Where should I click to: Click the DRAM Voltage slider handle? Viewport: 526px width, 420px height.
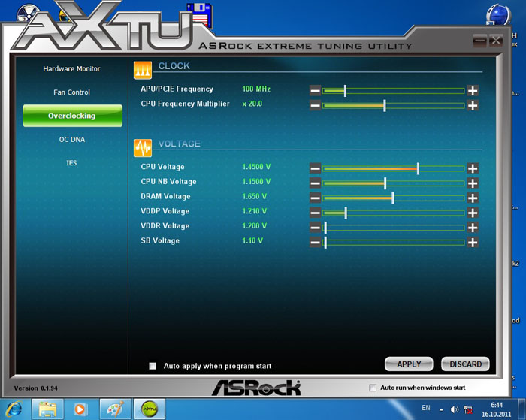click(x=393, y=198)
